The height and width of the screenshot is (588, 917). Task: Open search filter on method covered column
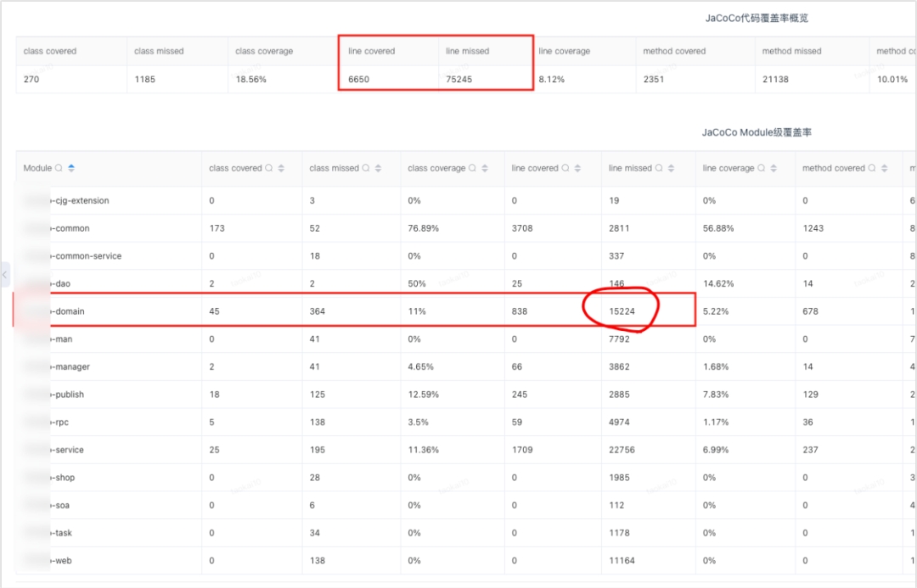(872, 168)
